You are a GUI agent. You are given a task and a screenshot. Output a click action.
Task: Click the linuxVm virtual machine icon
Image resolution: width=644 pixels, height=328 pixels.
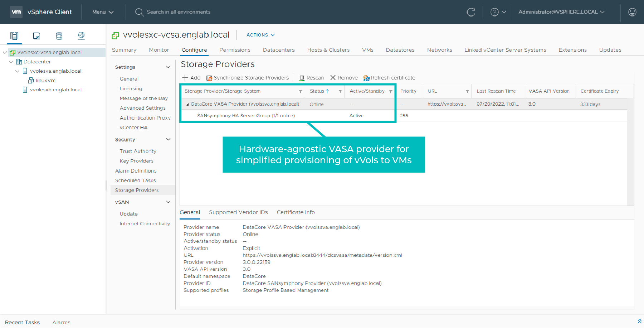coord(31,81)
